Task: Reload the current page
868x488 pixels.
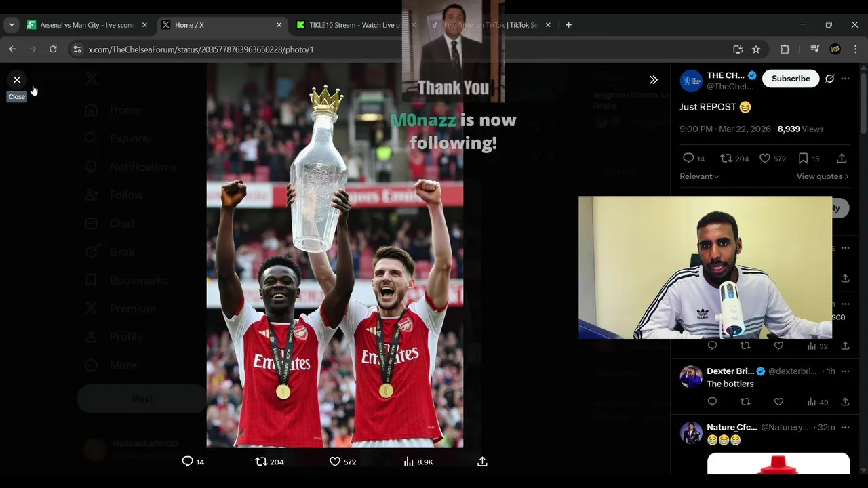Action: pyautogui.click(x=53, y=49)
